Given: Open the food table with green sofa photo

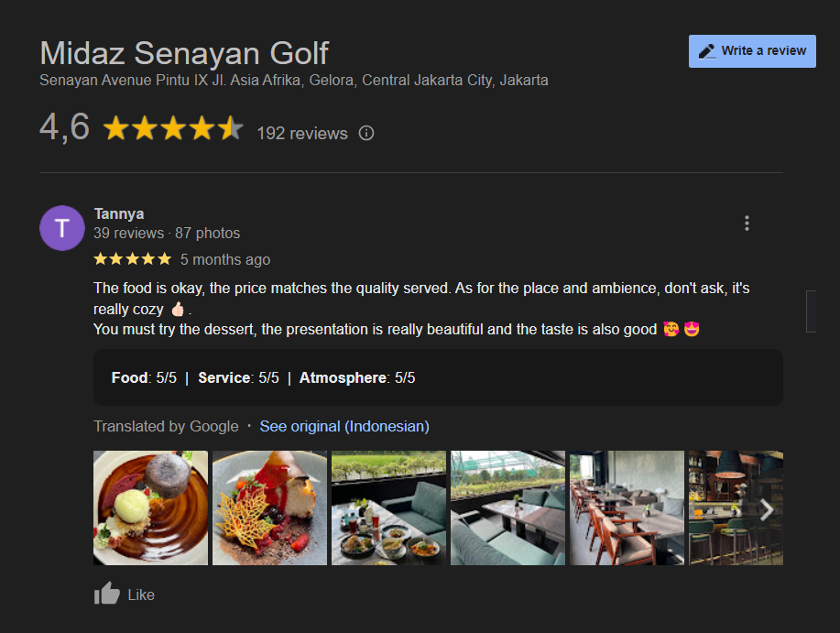Looking at the screenshot, I should 388,507.
